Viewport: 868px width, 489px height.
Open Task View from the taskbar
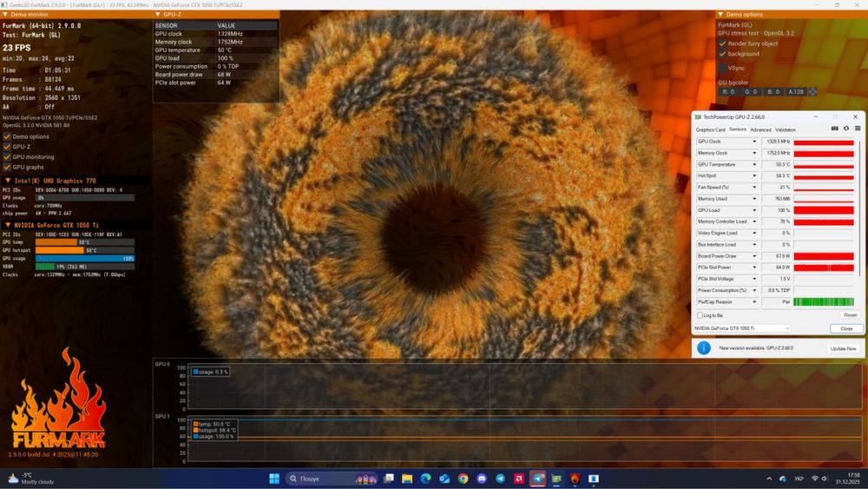click(x=389, y=479)
